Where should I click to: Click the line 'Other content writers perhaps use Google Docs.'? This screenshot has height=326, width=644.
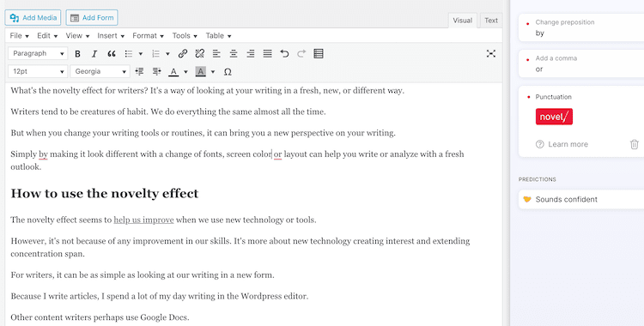tap(100, 317)
